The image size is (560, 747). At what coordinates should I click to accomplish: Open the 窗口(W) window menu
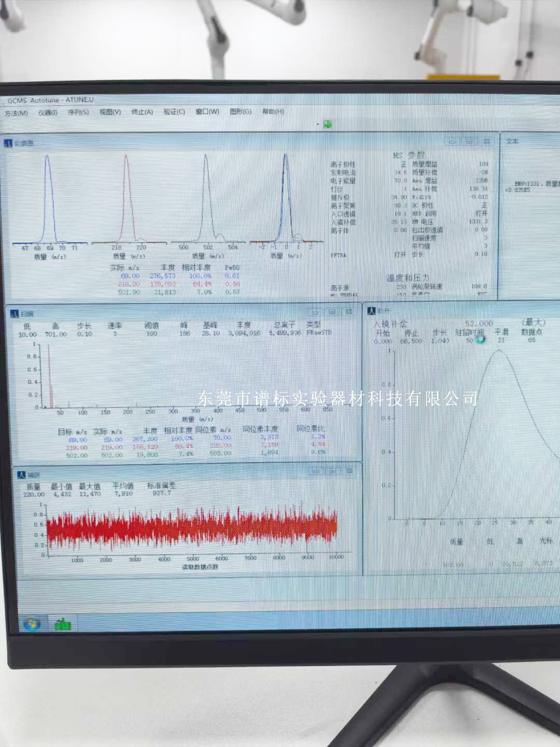[x=207, y=112]
